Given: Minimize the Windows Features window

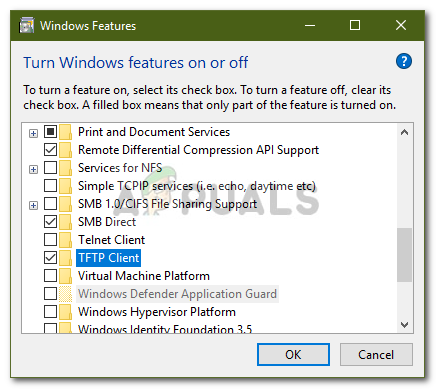Looking at the screenshot, I should tap(310, 25).
